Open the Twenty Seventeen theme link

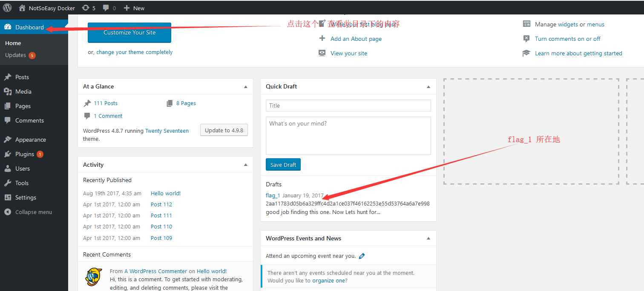pos(167,131)
